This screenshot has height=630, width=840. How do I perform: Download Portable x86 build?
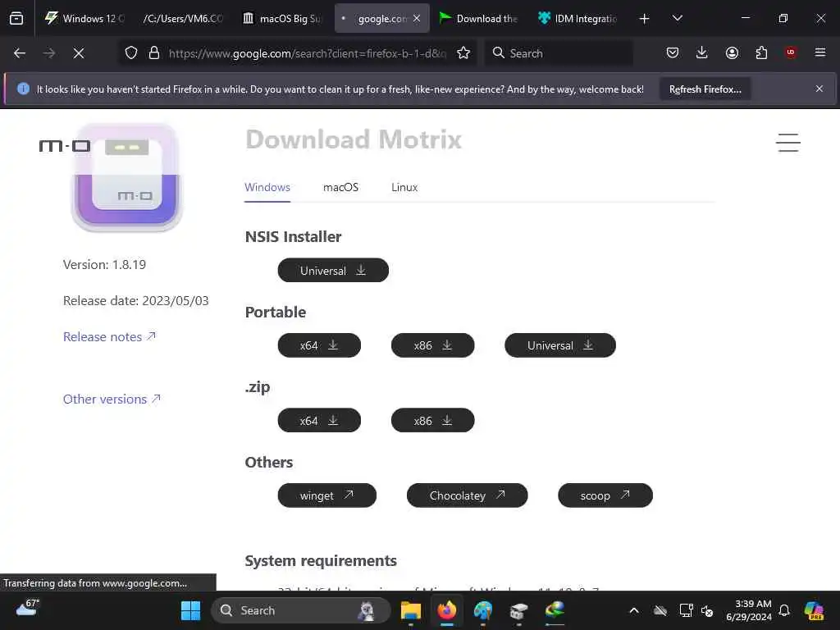[x=433, y=345]
